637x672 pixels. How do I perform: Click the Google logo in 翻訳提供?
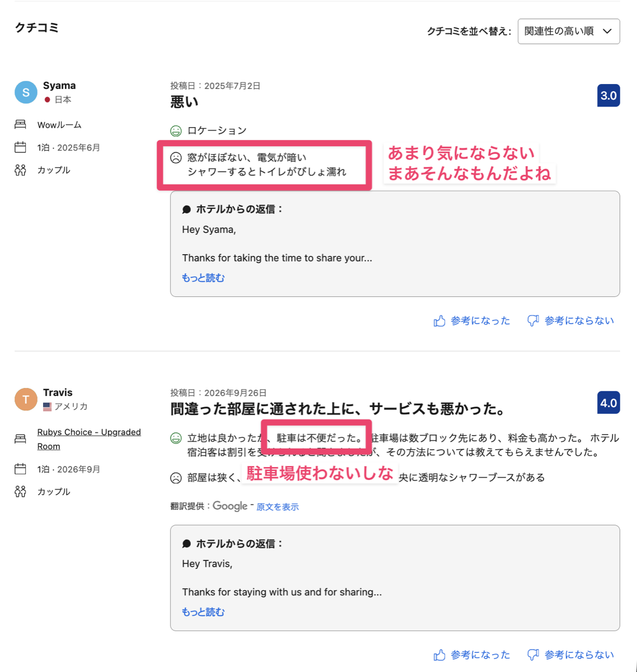point(230,506)
